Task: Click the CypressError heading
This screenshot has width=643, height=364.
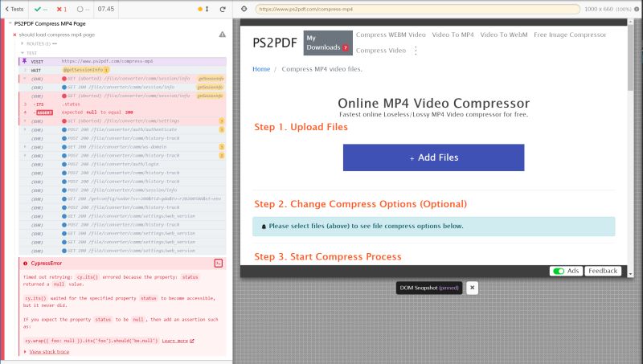Action: 47,264
